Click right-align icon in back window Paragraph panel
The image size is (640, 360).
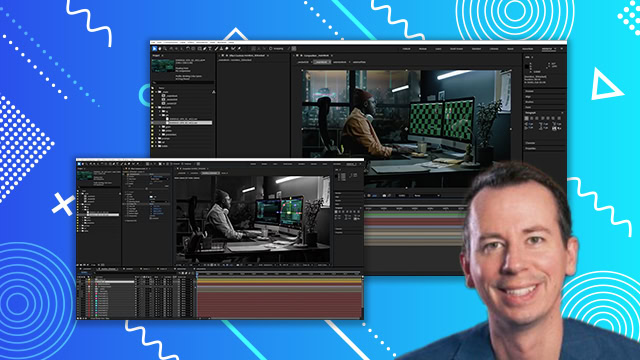[x=537, y=118]
